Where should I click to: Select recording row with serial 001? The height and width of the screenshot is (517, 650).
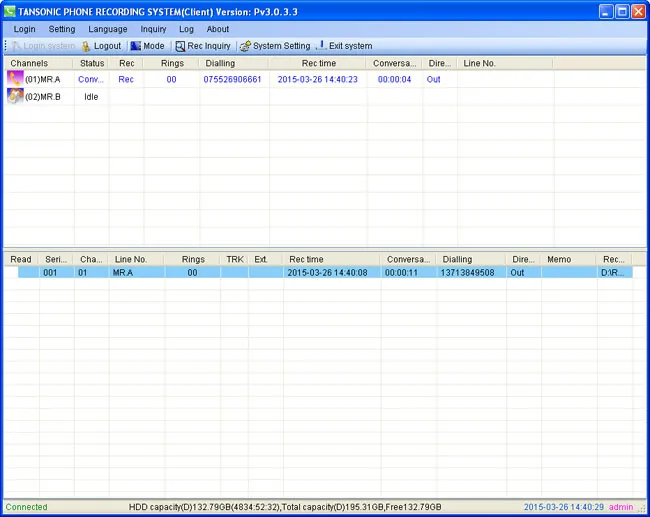click(325, 272)
